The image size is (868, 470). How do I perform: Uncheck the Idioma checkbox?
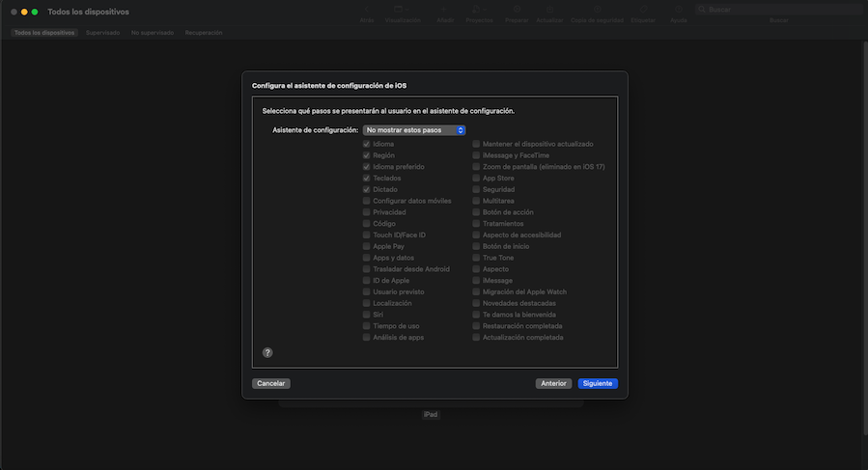[x=366, y=144]
